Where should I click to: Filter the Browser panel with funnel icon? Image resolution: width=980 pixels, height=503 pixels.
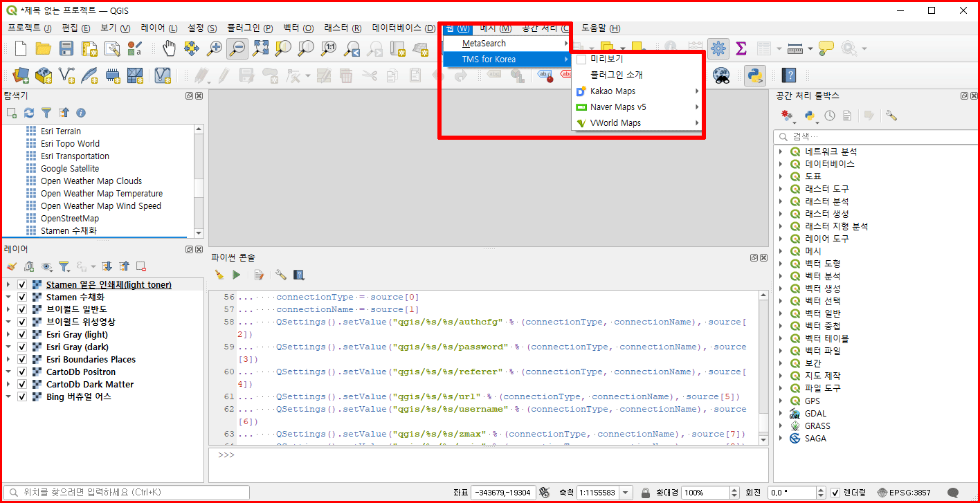click(x=46, y=113)
